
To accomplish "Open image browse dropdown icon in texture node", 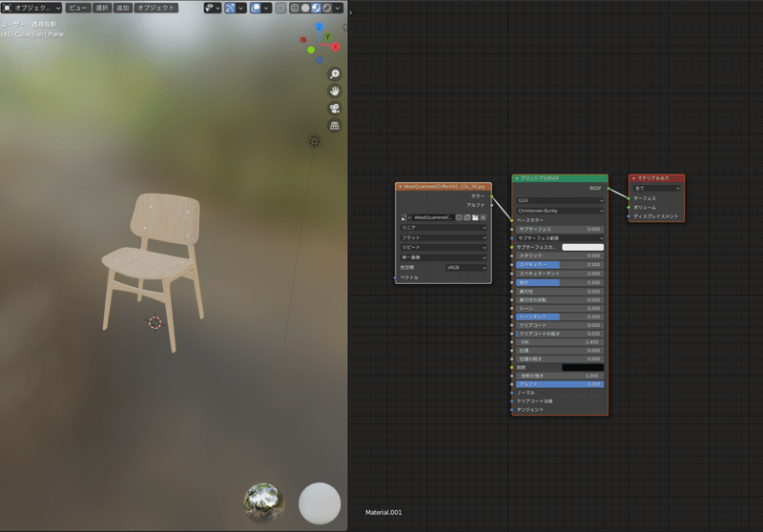I will pyautogui.click(x=405, y=217).
